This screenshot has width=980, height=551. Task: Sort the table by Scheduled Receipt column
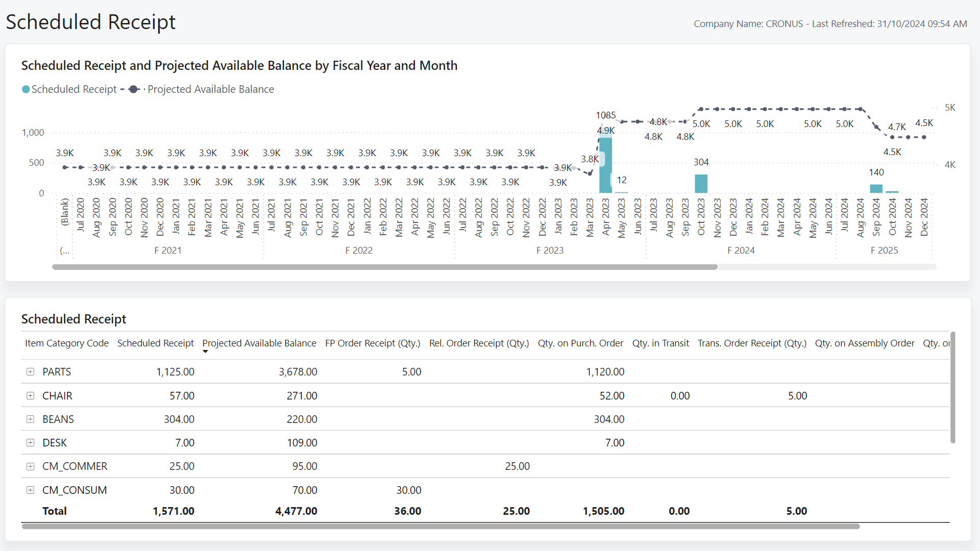[155, 343]
